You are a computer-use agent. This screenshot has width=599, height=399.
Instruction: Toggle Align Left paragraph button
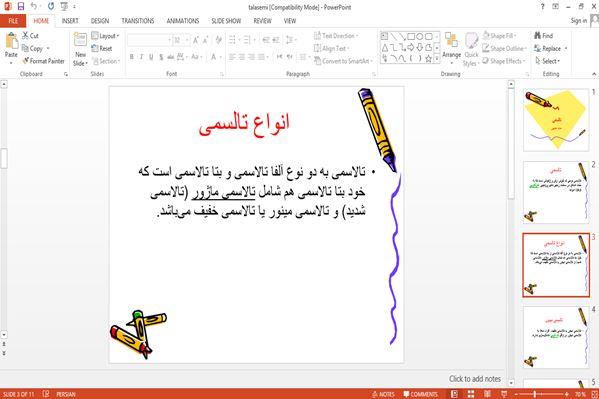pos(232,57)
